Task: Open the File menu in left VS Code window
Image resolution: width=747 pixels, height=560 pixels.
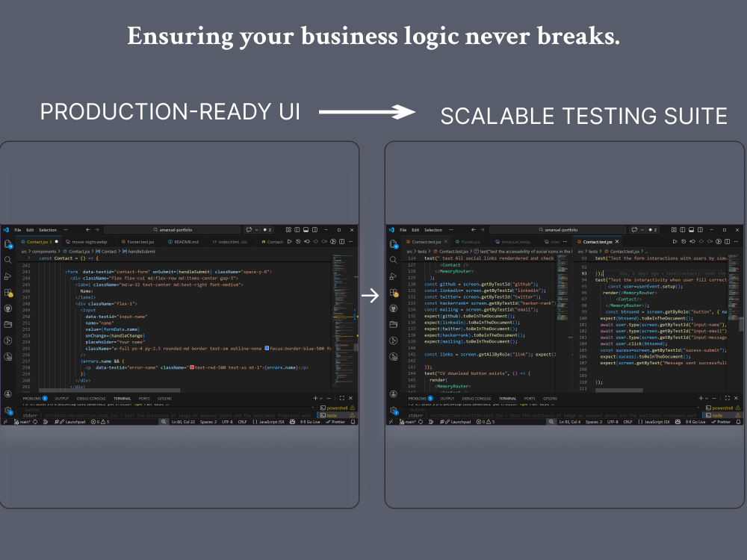Action: pos(18,230)
